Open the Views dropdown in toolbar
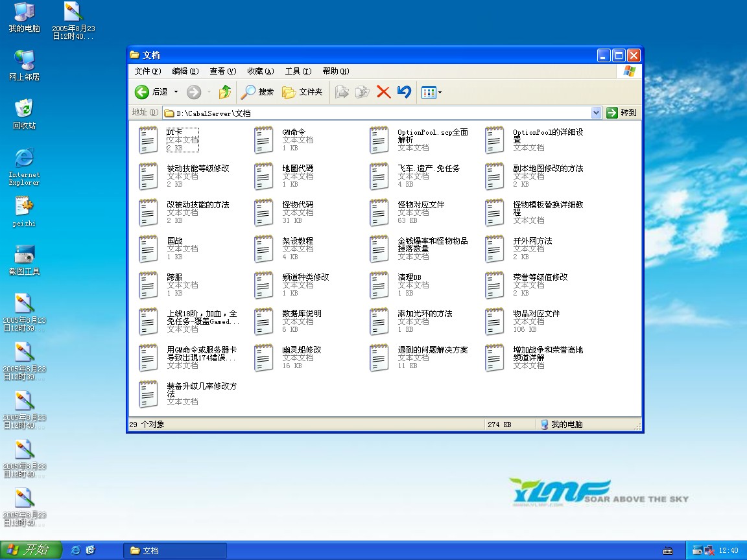This screenshot has width=747, height=560. pos(431,92)
